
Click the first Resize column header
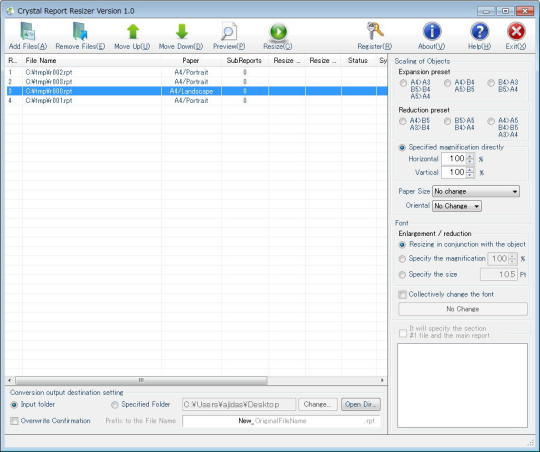tap(287, 61)
